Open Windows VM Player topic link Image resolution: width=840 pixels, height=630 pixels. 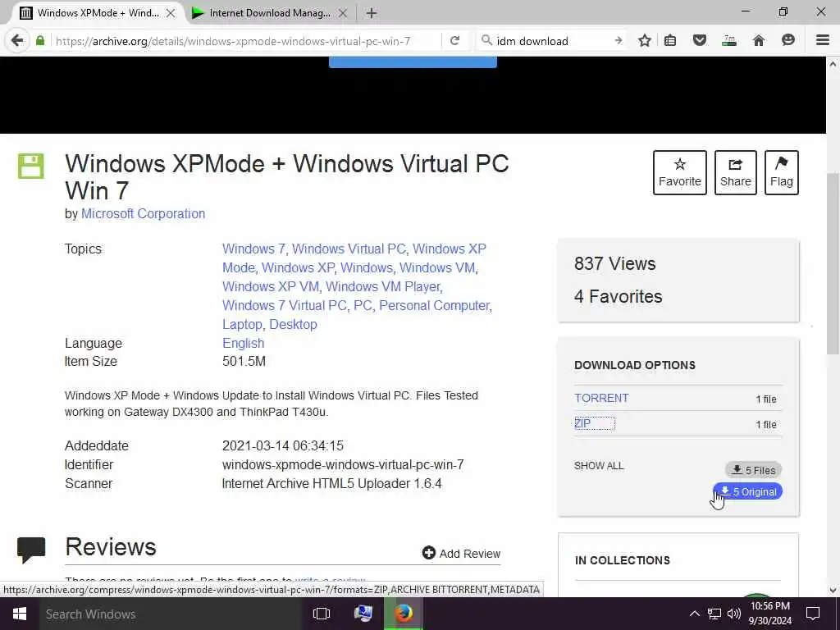point(382,286)
